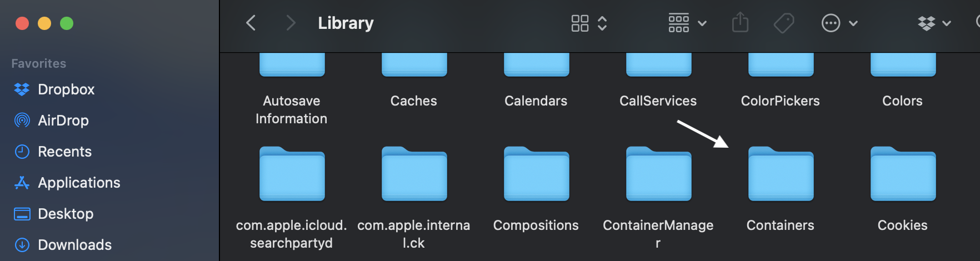980x261 pixels.
Task: Open Dropbox in the Favorites sidebar
Action: pyautogui.click(x=66, y=89)
